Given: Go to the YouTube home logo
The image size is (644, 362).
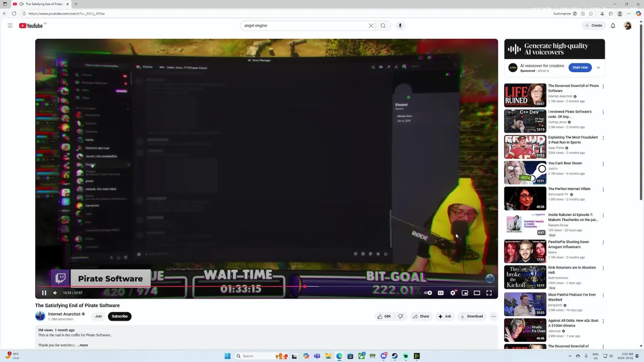Looking at the screenshot, I should (x=31, y=26).
